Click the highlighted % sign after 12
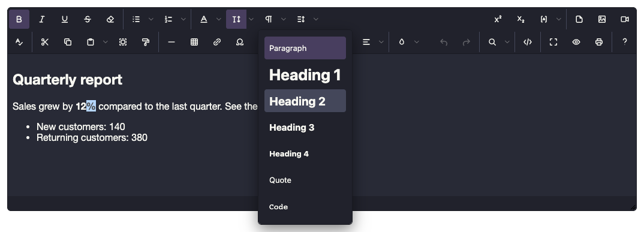The image size is (644, 232). pyautogui.click(x=91, y=106)
